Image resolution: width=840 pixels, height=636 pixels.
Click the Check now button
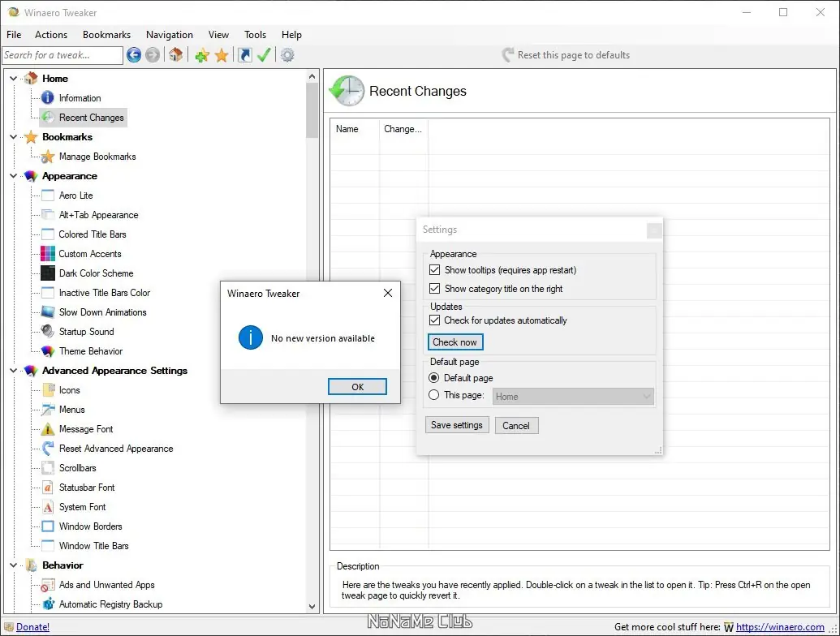point(454,342)
